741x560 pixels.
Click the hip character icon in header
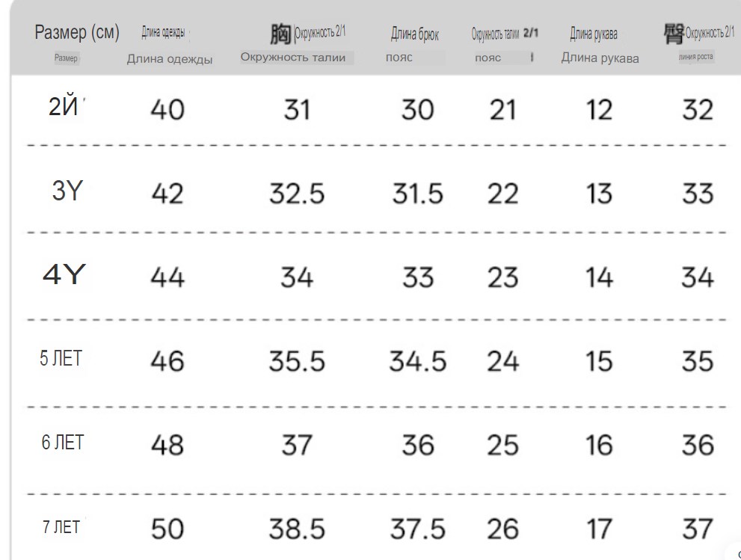click(x=674, y=34)
